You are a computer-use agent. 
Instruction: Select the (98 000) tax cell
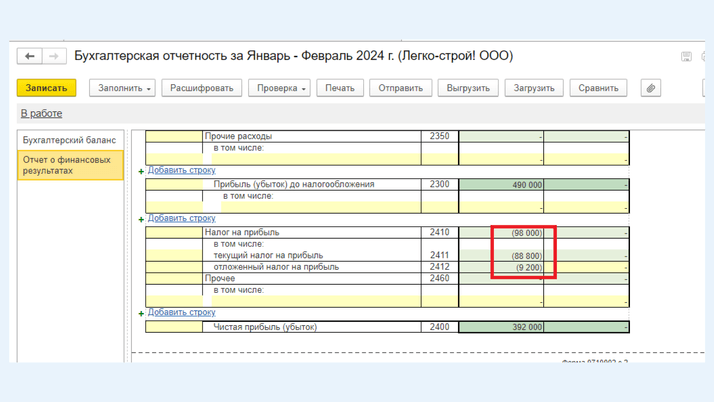click(501, 233)
